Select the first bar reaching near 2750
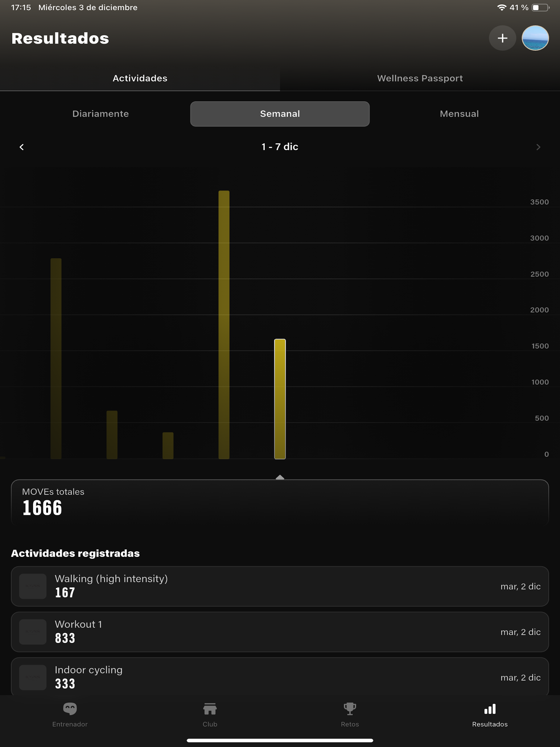Screen dimensions: 560x747 click(x=56, y=359)
